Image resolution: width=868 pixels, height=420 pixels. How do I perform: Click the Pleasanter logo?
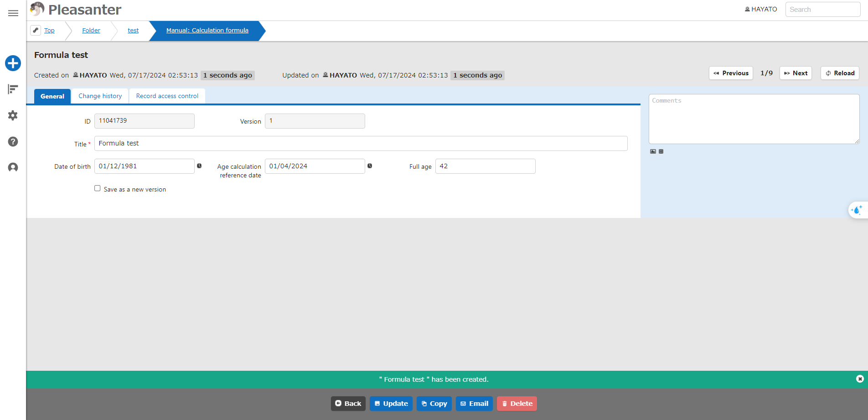(x=76, y=9)
